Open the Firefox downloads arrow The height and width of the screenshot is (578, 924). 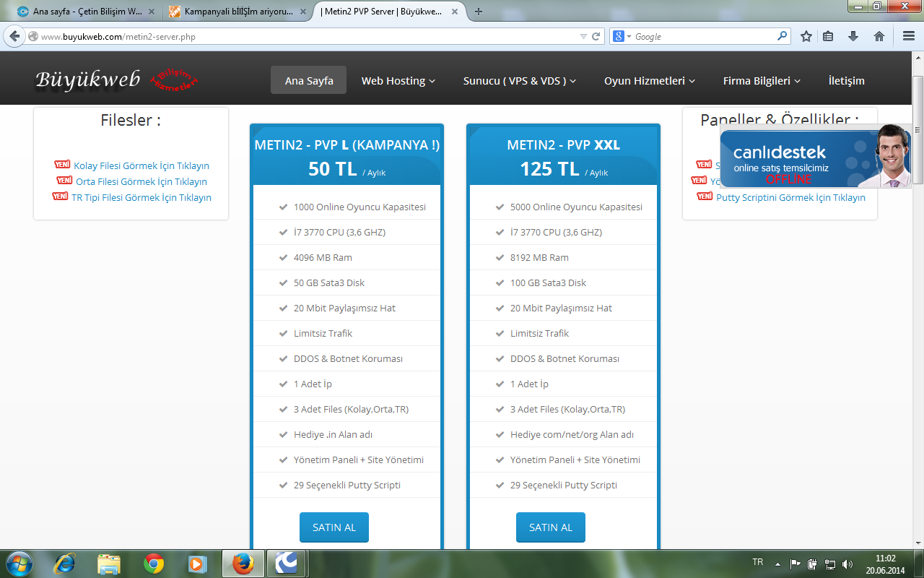tap(853, 36)
